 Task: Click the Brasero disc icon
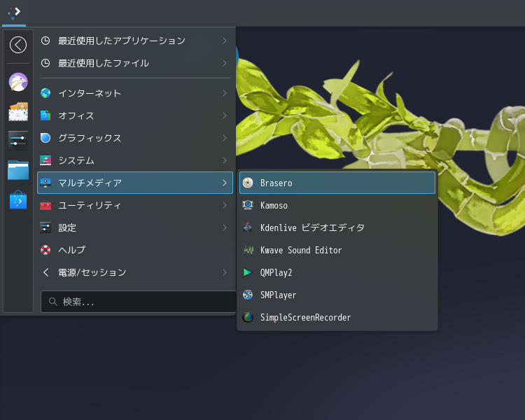248,183
